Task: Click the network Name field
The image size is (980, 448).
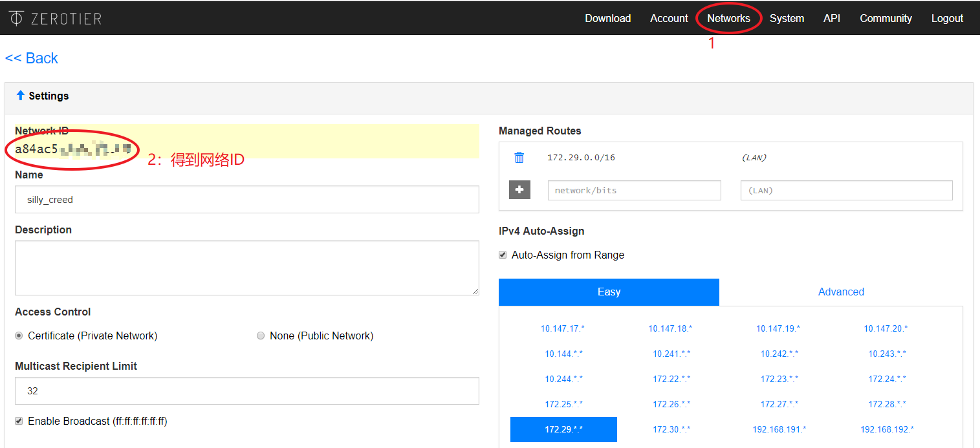Action: click(247, 200)
